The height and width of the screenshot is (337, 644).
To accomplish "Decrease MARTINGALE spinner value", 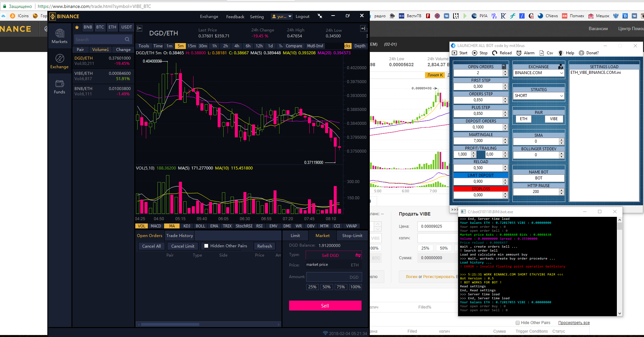I will [x=505, y=142].
